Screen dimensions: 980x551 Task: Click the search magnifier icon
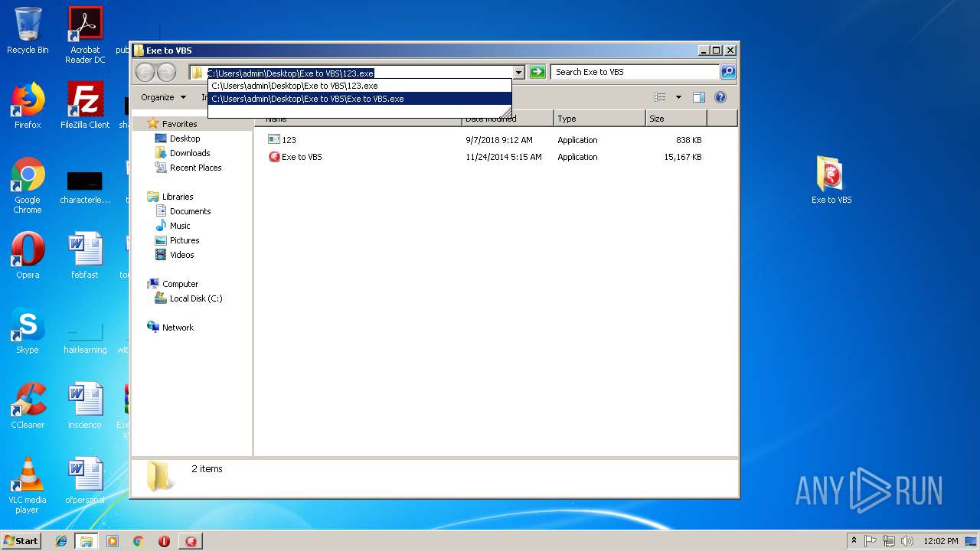point(728,72)
